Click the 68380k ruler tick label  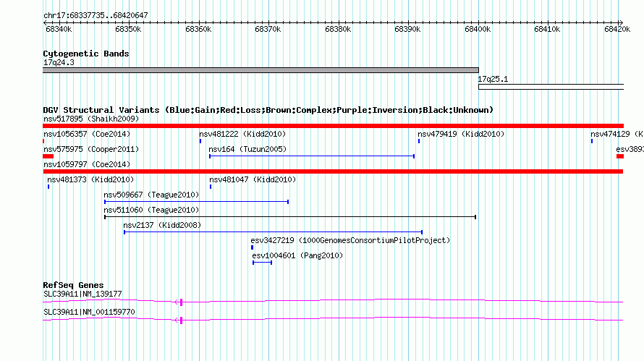338,29
